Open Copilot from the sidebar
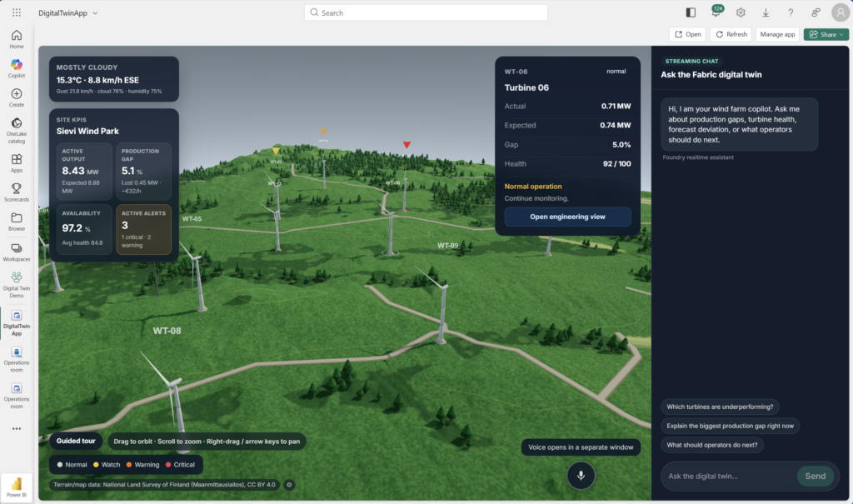 [17, 68]
